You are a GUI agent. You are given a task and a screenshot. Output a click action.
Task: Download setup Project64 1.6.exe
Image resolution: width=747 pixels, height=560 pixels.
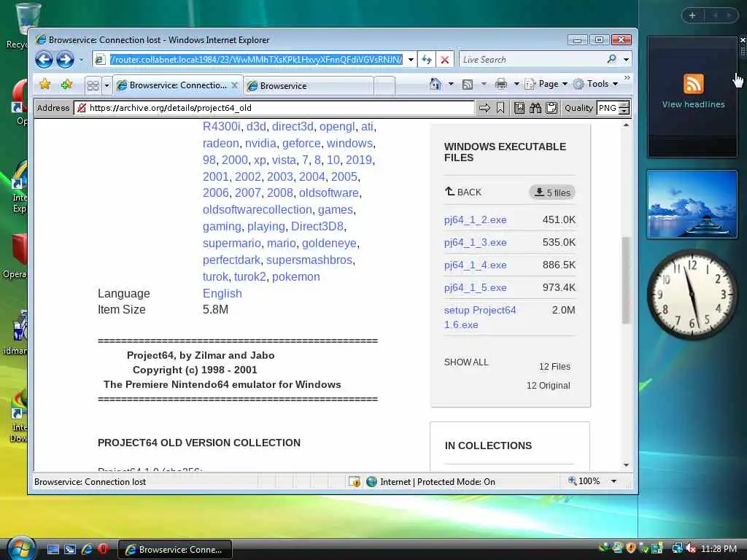(x=480, y=317)
